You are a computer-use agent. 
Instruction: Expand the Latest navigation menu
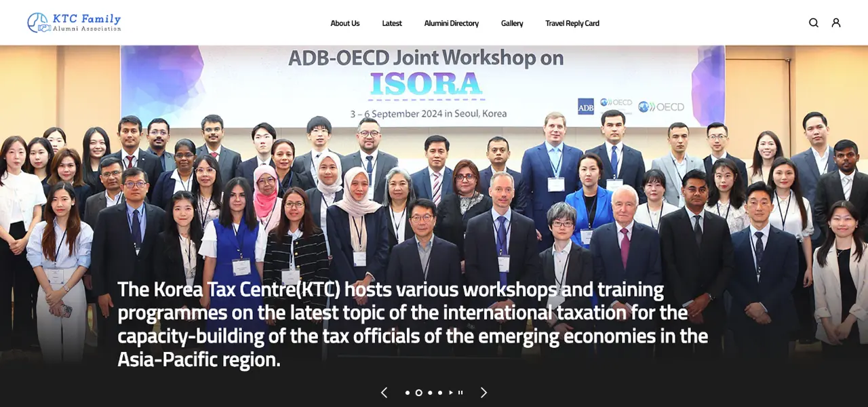pyautogui.click(x=392, y=23)
